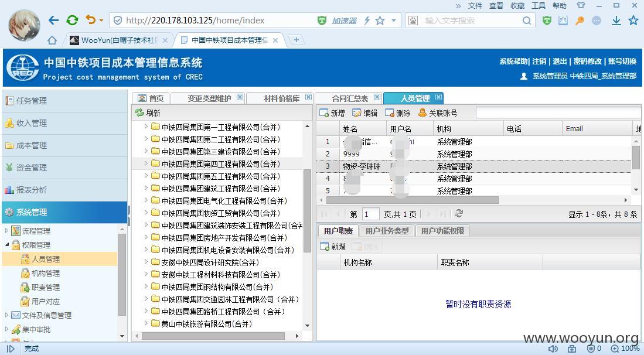Click the orange key icon in toolbar
This screenshot has width=644, height=355.
580,21
